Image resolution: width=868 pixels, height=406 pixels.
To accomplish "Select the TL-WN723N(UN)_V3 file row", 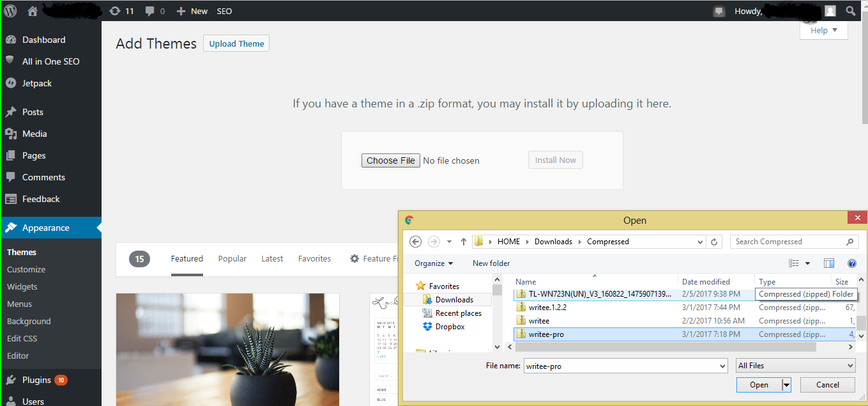I will click(x=684, y=293).
